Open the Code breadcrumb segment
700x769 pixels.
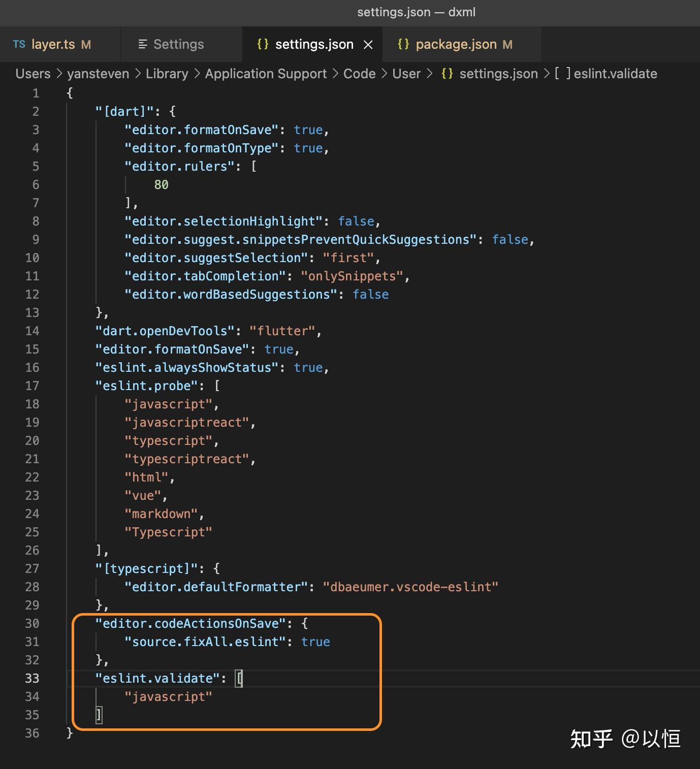tap(359, 74)
